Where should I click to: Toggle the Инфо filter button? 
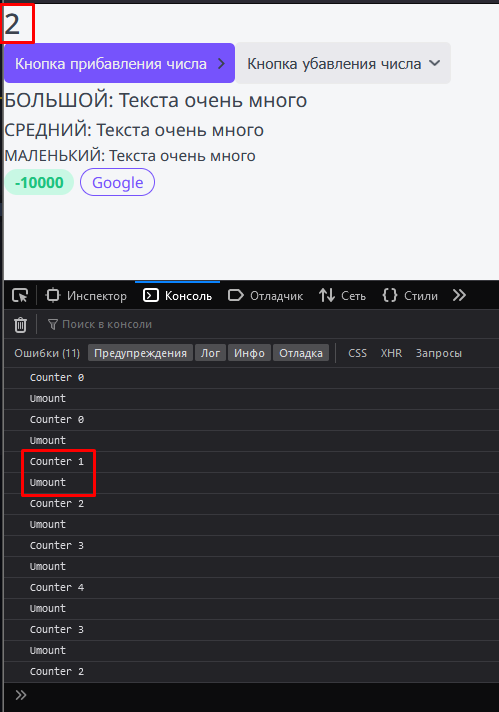[249, 353]
